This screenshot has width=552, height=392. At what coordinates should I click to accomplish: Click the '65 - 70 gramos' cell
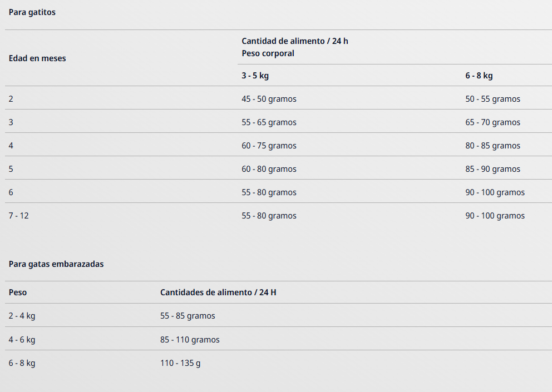click(492, 122)
